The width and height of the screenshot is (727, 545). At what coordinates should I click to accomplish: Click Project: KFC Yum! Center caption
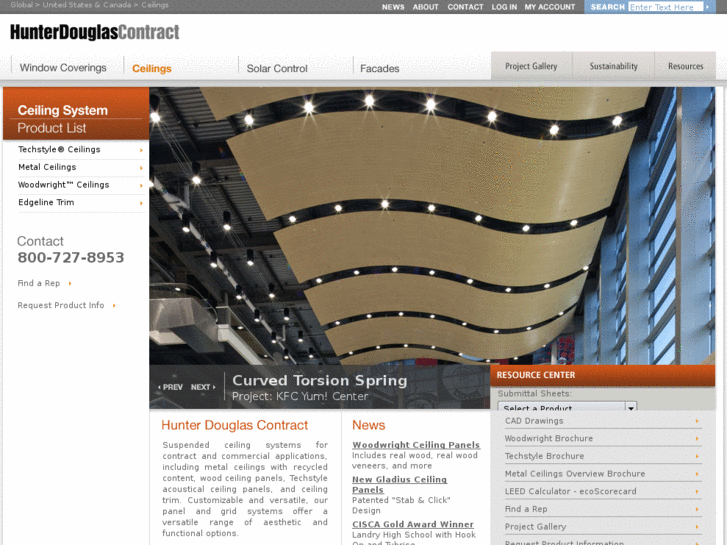point(300,397)
